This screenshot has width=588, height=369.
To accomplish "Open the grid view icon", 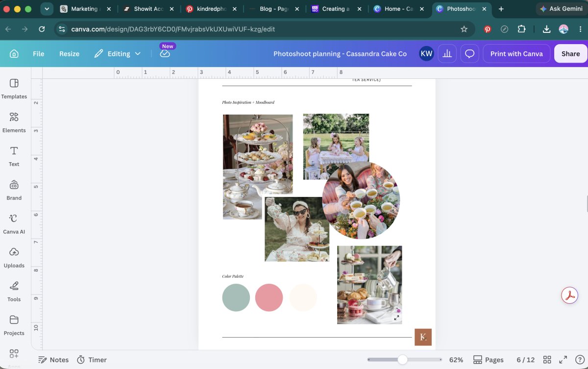I will pyautogui.click(x=547, y=360).
